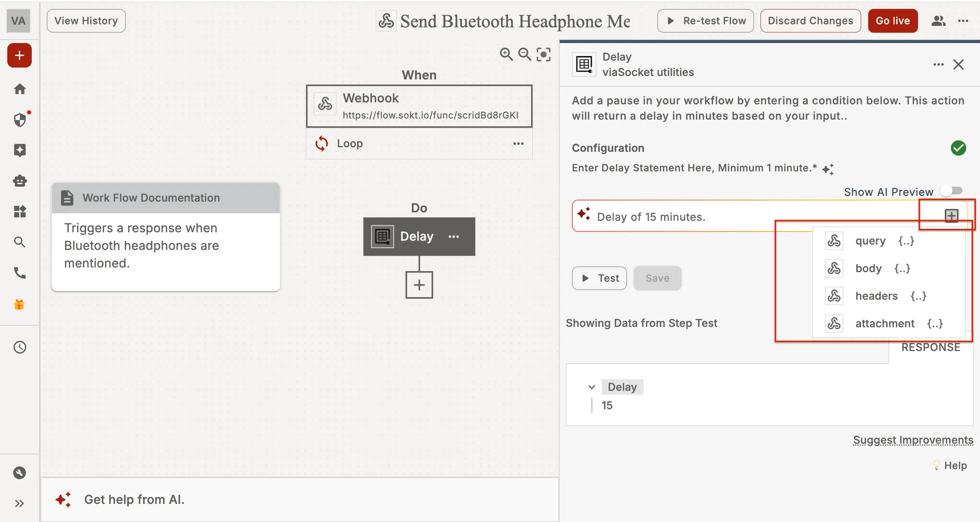Image resolution: width=980 pixels, height=522 pixels.
Task: Expand the sidebar with double chevron
Action: (19, 504)
